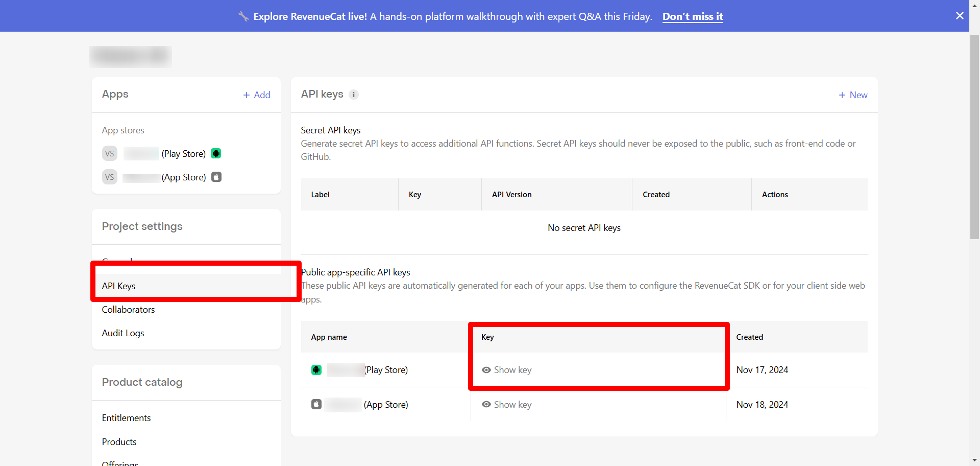Add a new app with + Add
This screenshot has height=466, width=980.
[257, 95]
